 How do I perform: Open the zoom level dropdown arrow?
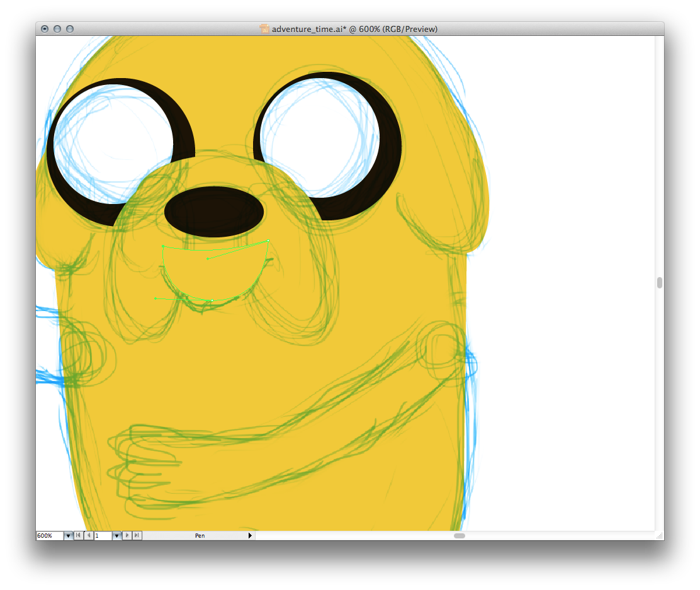[x=68, y=536]
